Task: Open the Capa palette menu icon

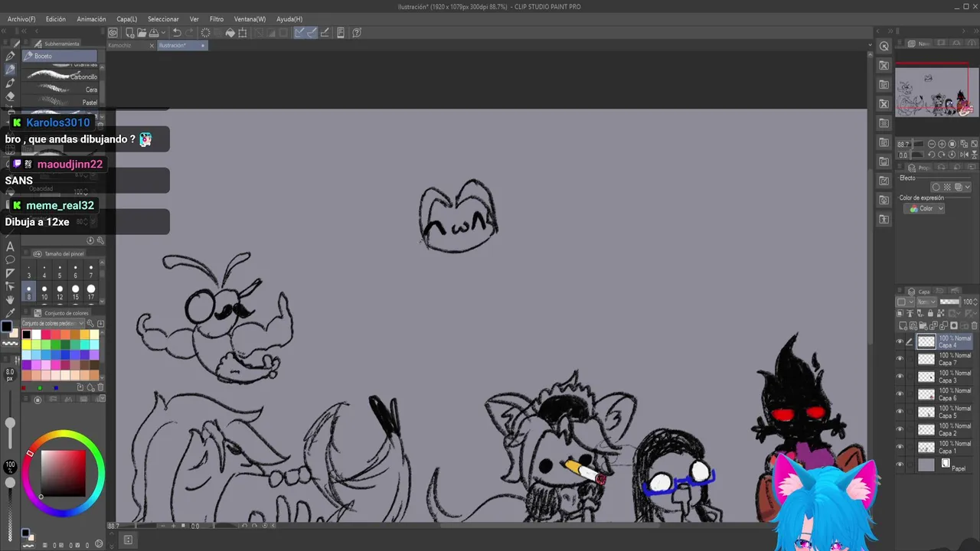Action: [900, 291]
